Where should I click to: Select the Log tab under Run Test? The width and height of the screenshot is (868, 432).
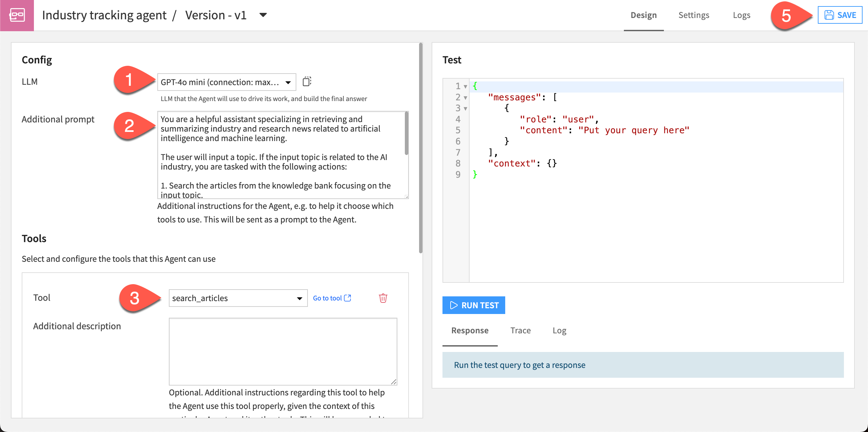559,331
